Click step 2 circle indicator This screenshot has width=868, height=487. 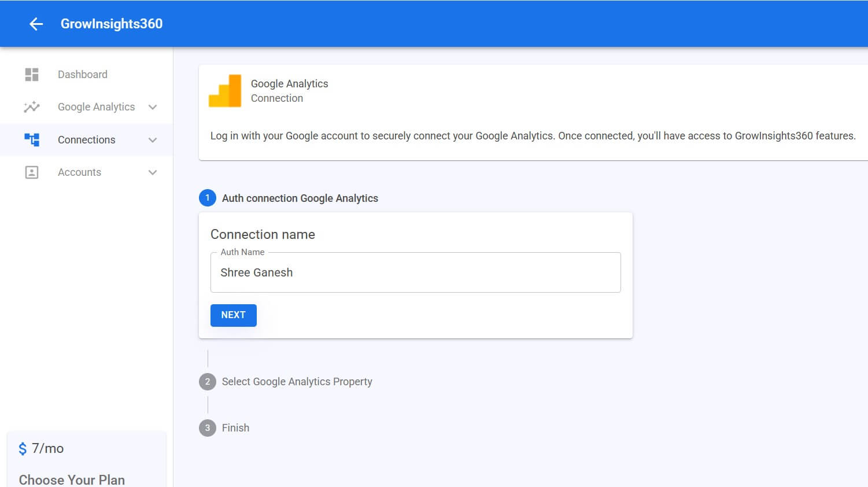[x=208, y=382]
